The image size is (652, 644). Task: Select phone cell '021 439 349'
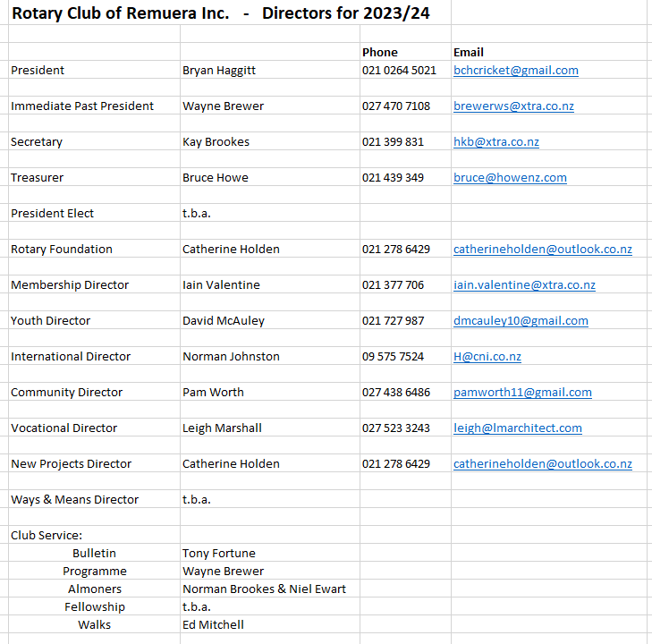point(405,177)
